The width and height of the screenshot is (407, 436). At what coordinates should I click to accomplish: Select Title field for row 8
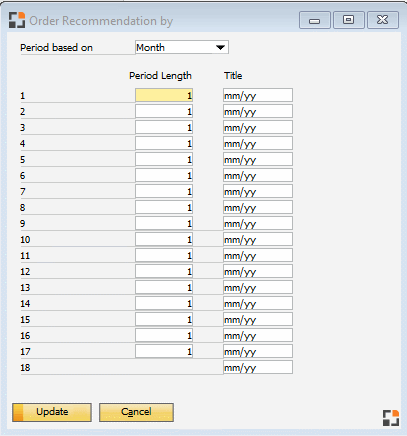258,207
